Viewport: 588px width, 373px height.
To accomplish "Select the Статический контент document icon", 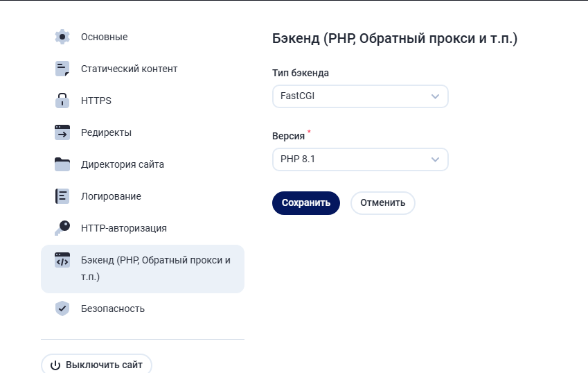I will [62, 69].
